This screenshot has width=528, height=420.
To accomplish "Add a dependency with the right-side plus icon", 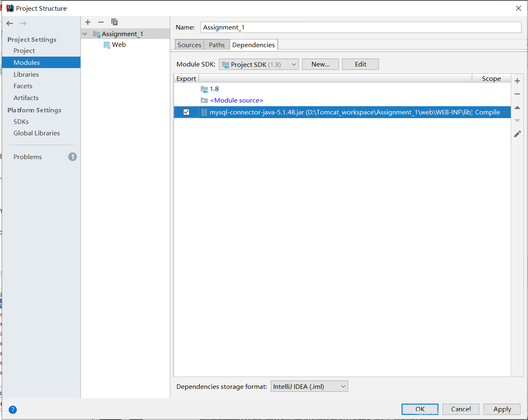I will (x=517, y=80).
